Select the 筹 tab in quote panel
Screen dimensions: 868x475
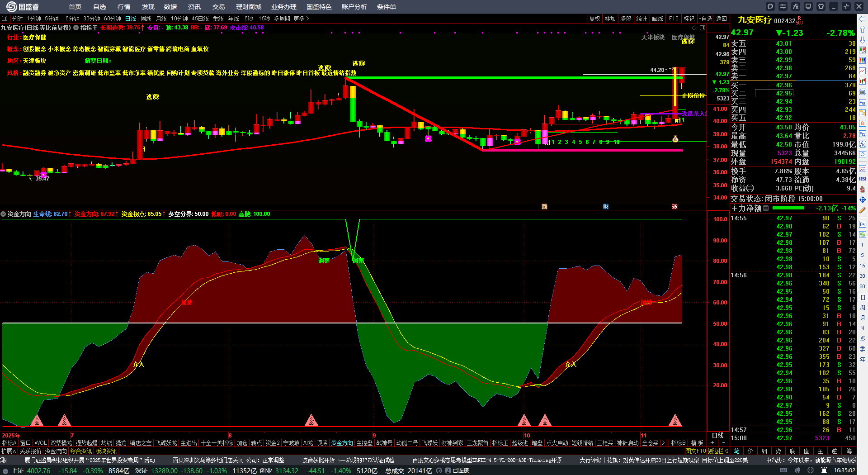tap(849, 451)
